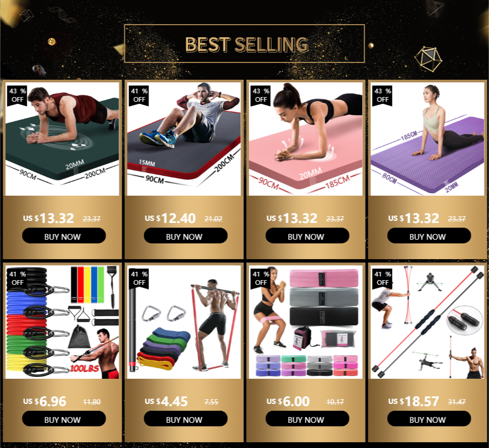This screenshot has height=448, width=489.
Task: Click the 41% OFF badge on flex bar
Action: 382,279
